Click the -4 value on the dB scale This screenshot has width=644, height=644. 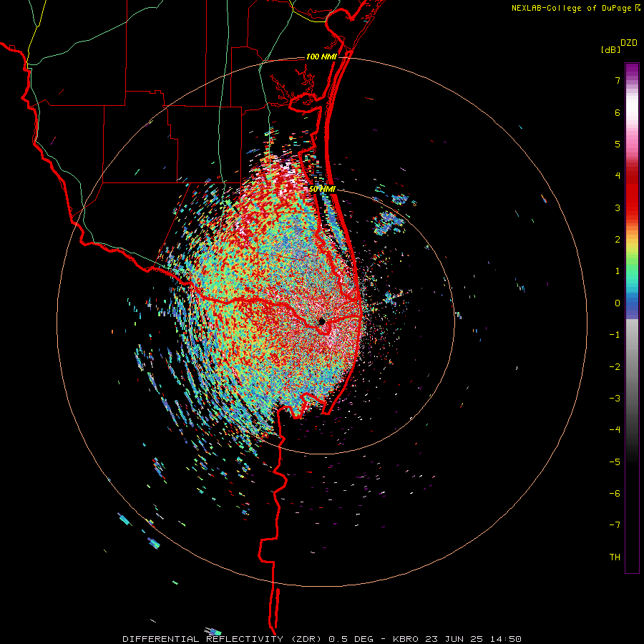pos(615,430)
